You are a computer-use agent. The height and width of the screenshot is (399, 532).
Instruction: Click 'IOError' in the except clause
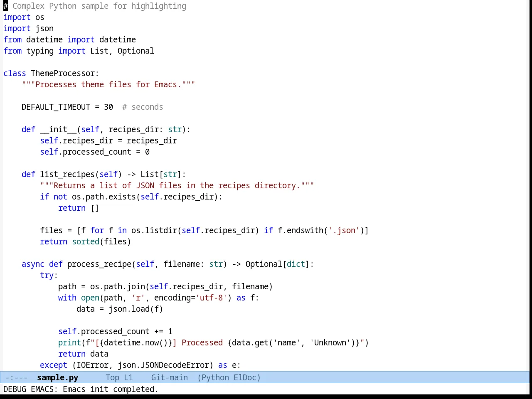tap(92, 365)
